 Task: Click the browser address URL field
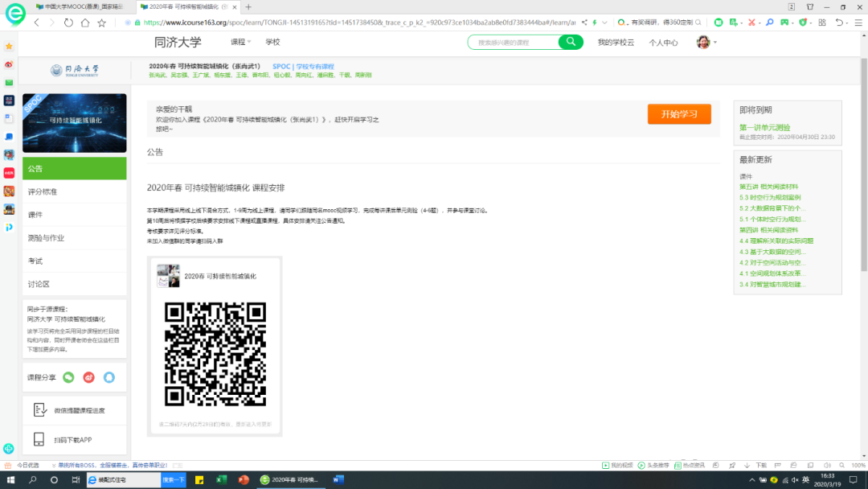(358, 23)
